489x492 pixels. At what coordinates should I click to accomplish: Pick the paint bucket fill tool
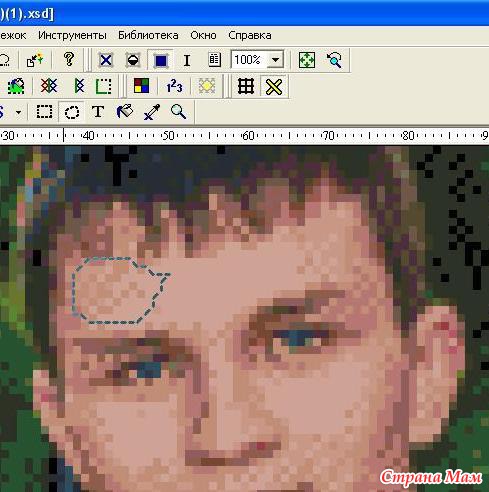coord(125,112)
